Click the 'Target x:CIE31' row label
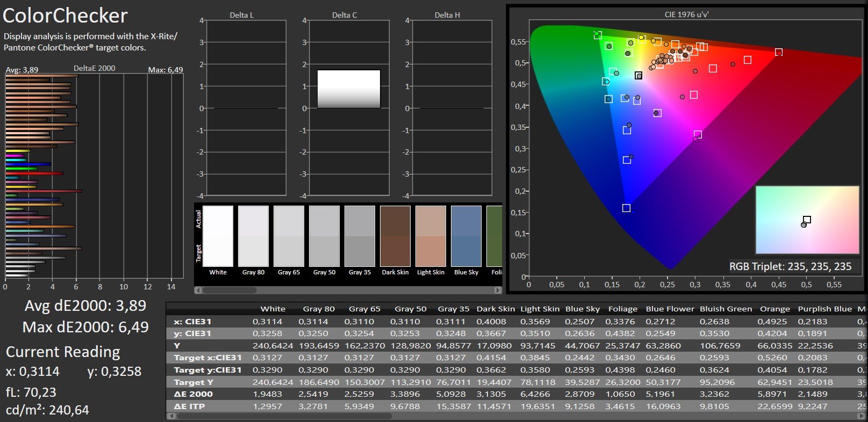868x422 pixels. tap(207, 358)
